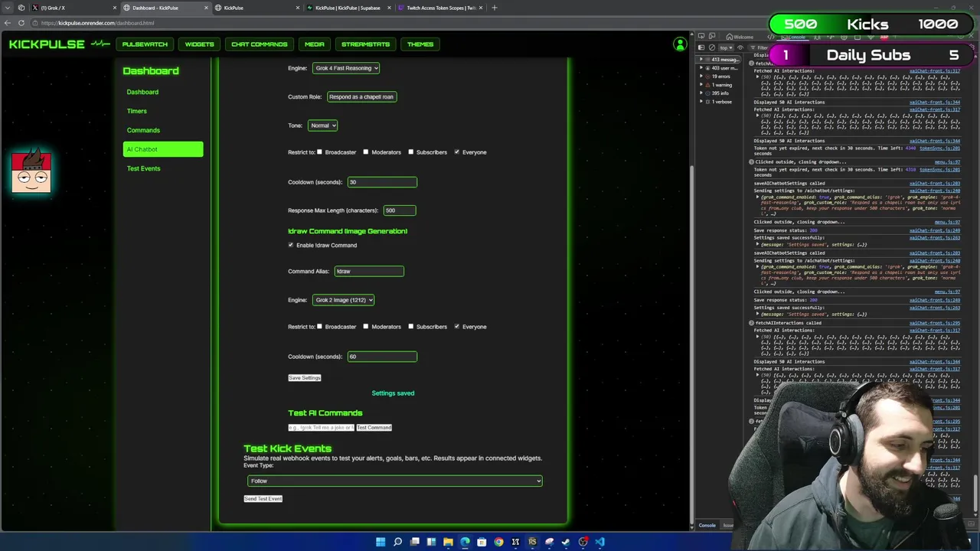Open MEDIA nav menu

tap(315, 44)
